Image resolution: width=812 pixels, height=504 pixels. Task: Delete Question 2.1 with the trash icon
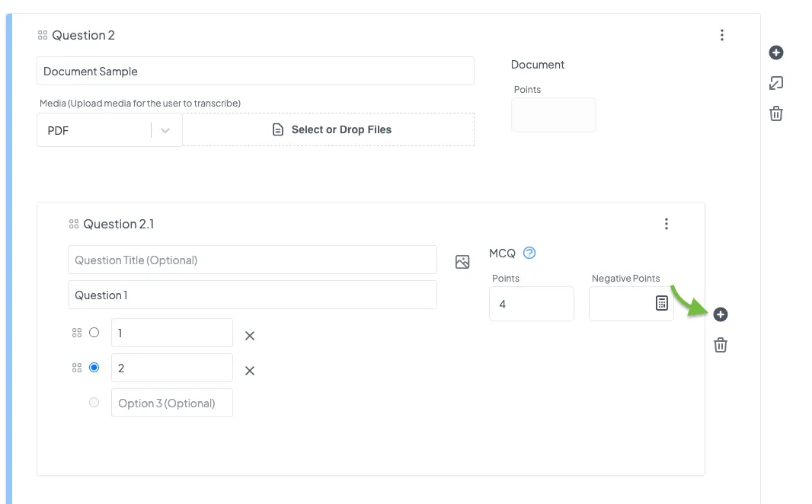[721, 345]
